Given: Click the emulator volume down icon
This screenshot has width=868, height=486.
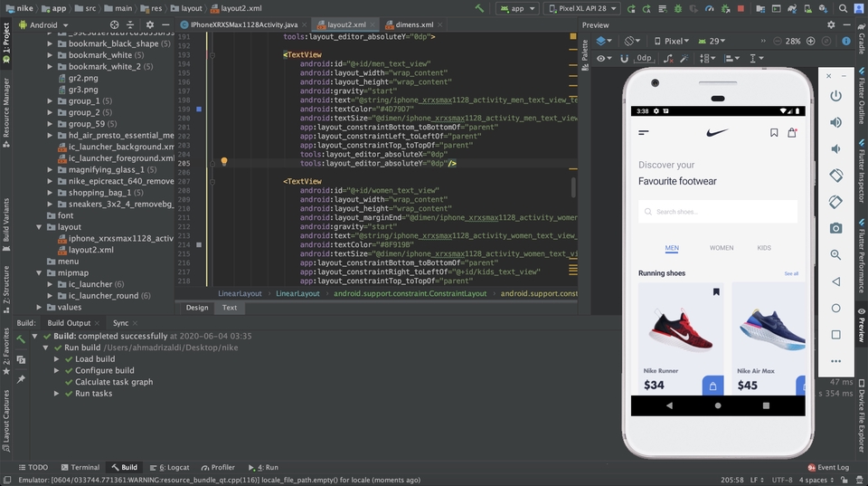Looking at the screenshot, I should click(835, 149).
